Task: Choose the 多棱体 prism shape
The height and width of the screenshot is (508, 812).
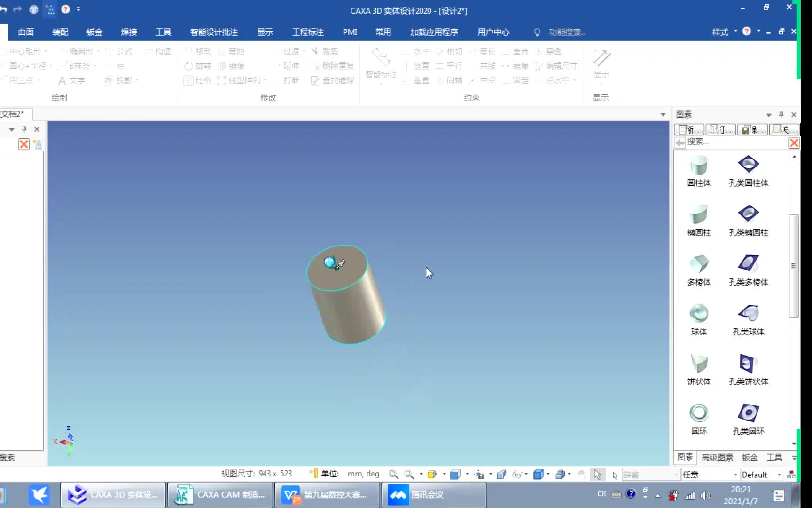Action: click(699, 271)
